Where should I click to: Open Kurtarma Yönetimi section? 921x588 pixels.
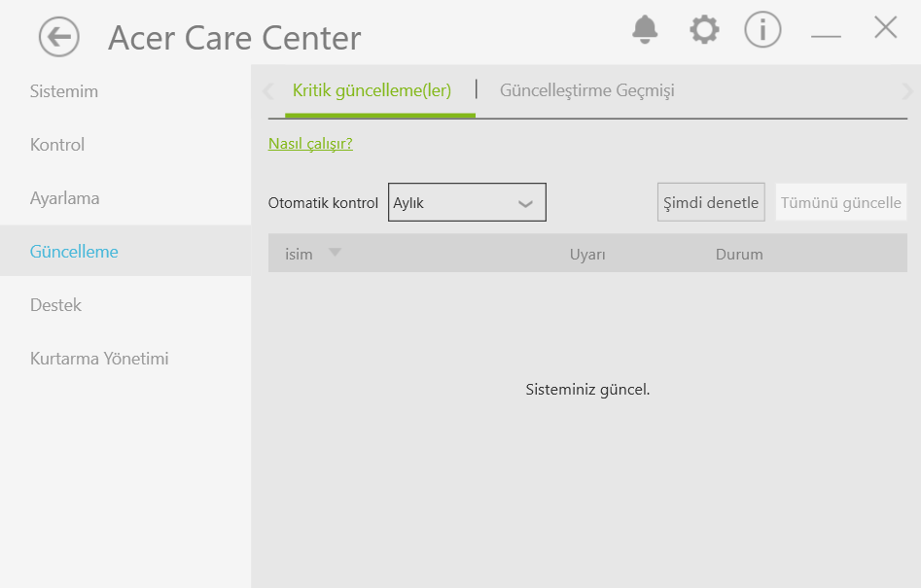click(x=99, y=359)
